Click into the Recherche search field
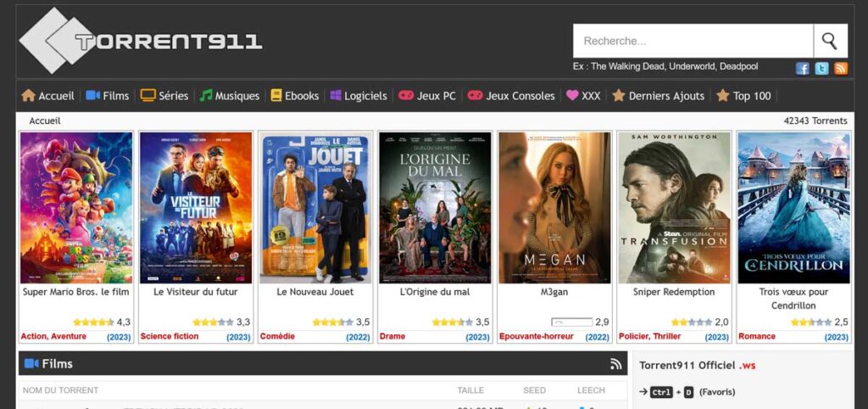 (693, 41)
